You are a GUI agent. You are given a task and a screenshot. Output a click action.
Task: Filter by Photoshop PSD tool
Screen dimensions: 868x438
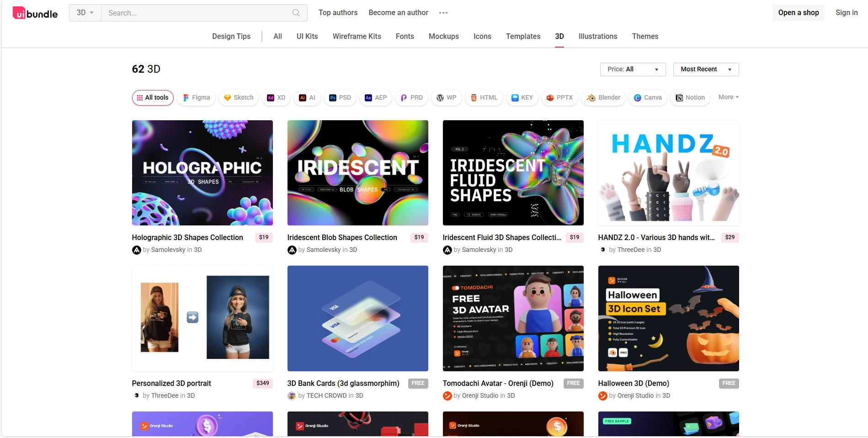(x=340, y=98)
